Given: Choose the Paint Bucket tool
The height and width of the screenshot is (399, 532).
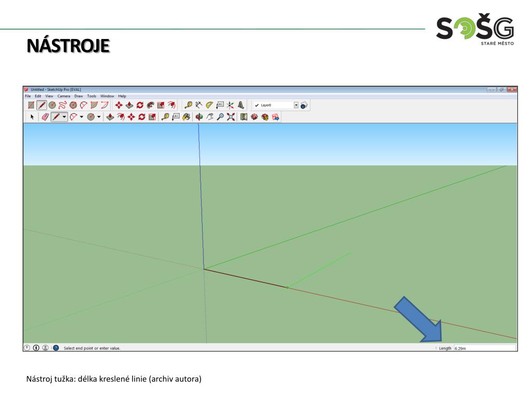Looking at the screenshot, I should coord(186,117).
